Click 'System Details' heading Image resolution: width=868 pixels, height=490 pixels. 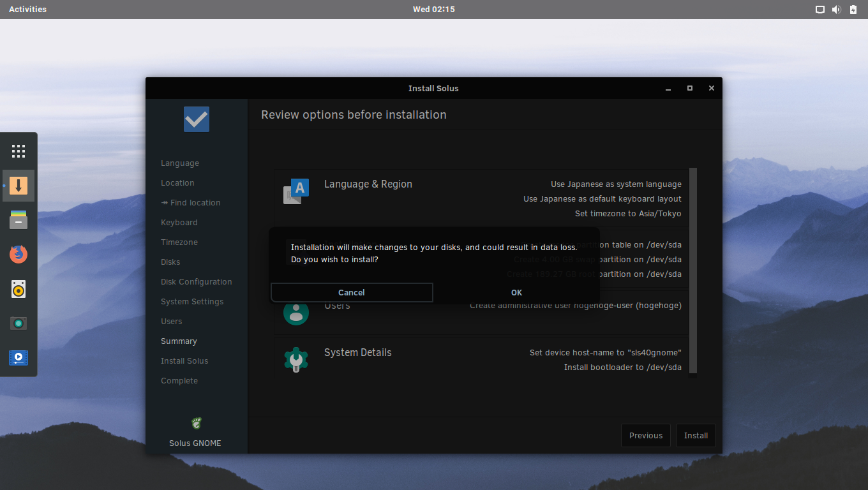pos(358,353)
